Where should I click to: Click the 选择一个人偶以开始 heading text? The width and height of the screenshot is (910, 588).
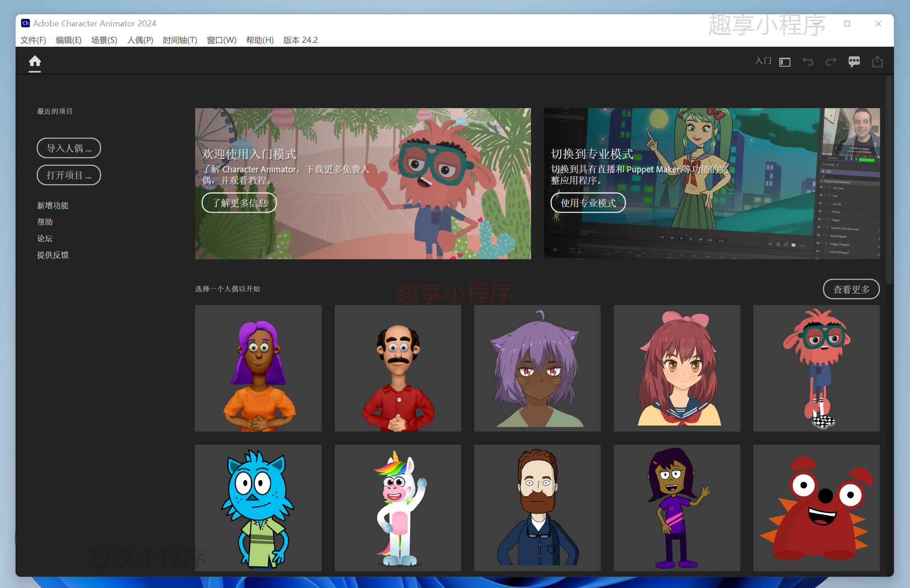[228, 289]
